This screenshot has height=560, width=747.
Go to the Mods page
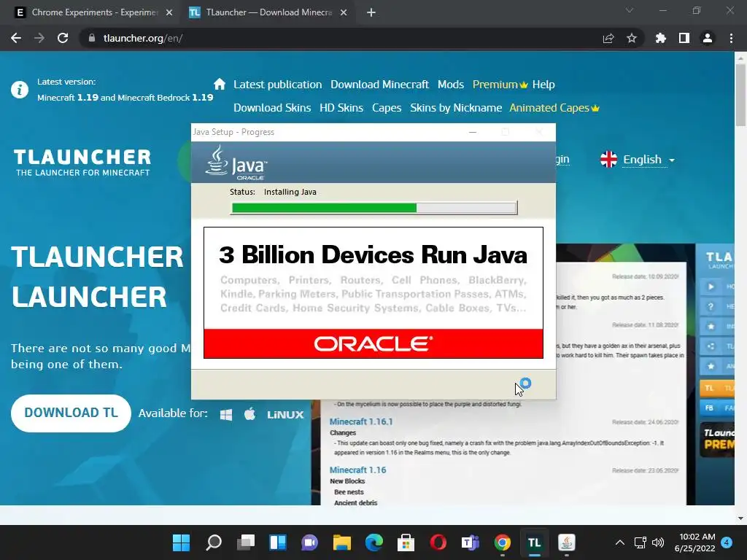pos(451,85)
